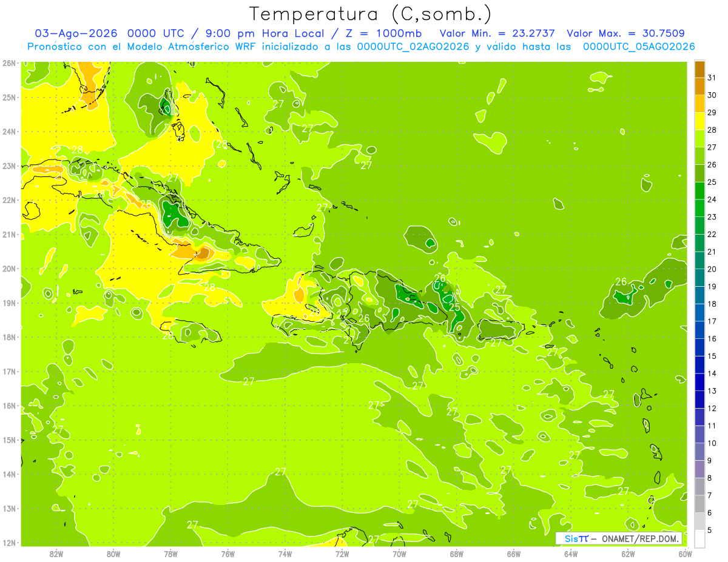The width and height of the screenshot is (728, 562).
Task: Click latitude axis label "21N"
Action: 9,235
